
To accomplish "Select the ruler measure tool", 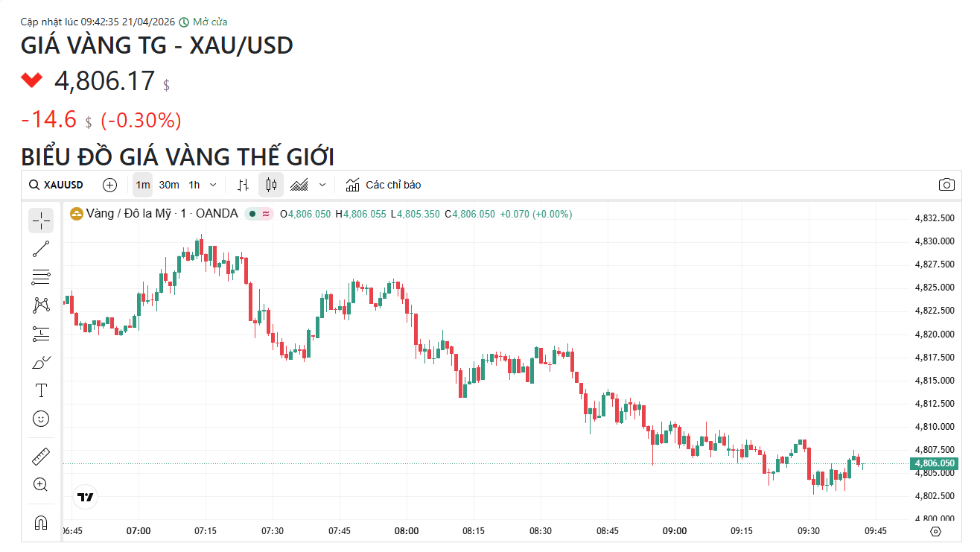I will pyautogui.click(x=41, y=456).
